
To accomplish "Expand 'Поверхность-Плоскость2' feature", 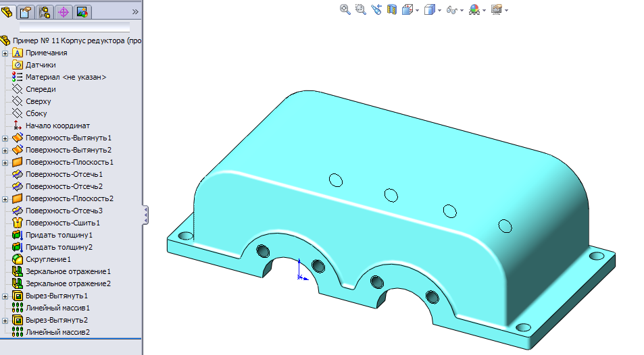I will (5, 200).
